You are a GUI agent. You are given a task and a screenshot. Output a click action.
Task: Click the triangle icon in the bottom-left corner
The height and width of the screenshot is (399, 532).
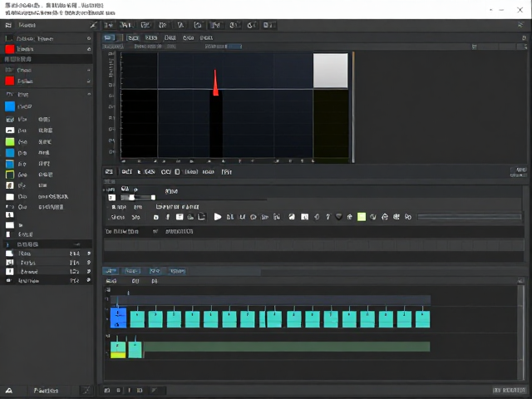point(9,391)
